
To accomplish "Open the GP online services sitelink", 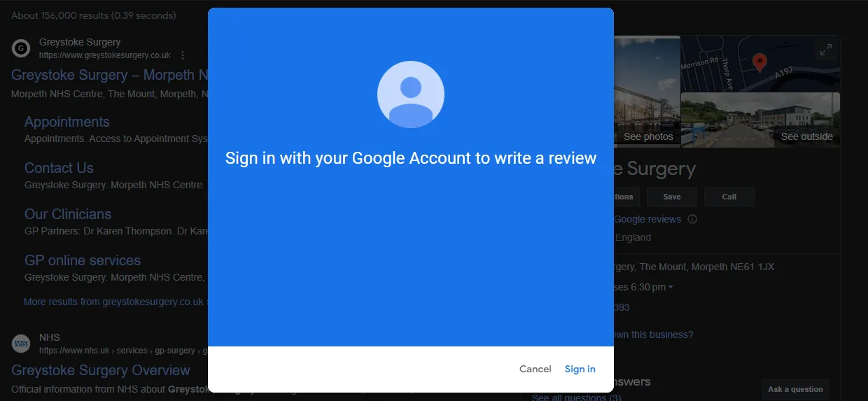I will (x=83, y=260).
